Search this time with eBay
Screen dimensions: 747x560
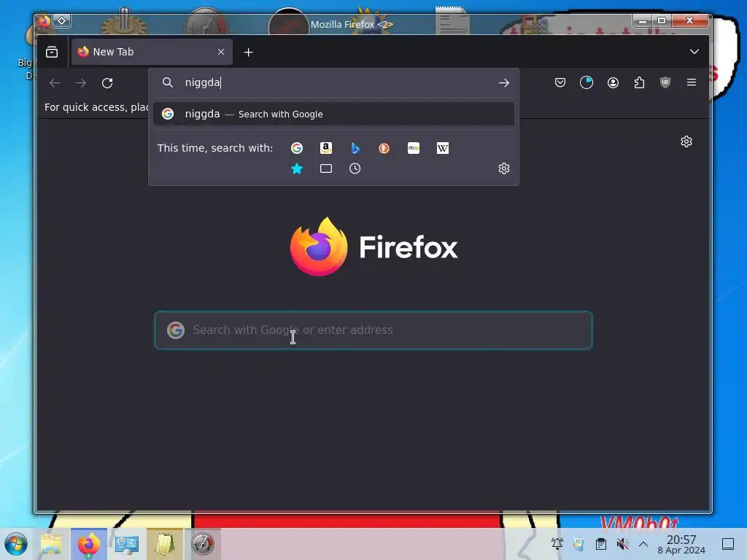pos(414,148)
